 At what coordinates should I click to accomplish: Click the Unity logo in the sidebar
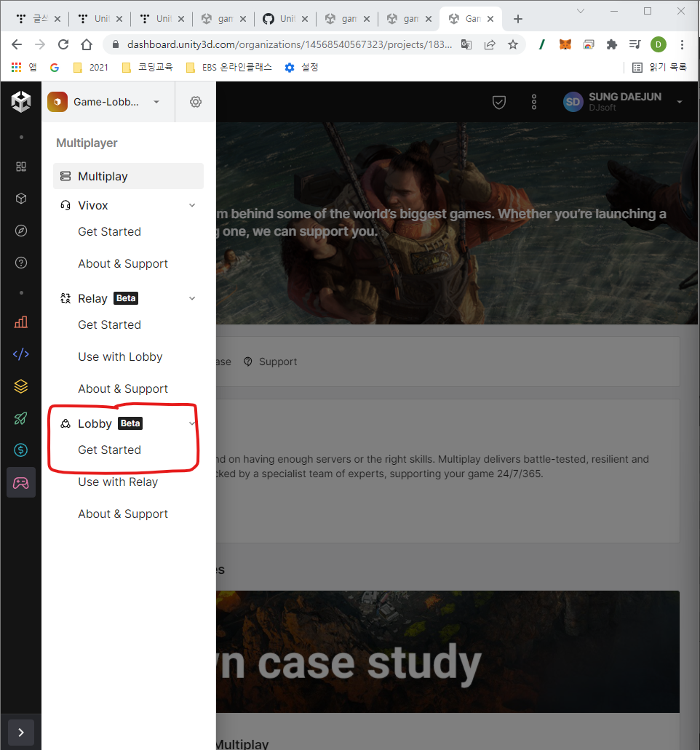(x=21, y=101)
